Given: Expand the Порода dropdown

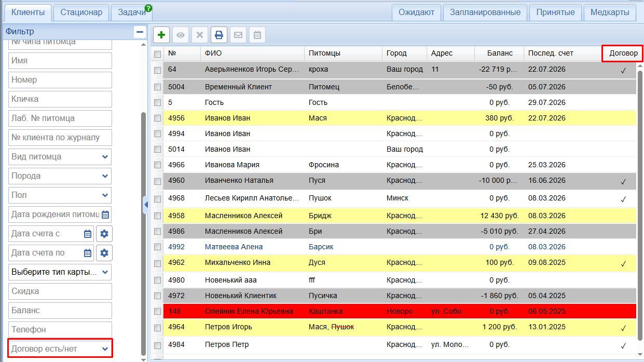Looking at the screenshot, I should (x=105, y=176).
